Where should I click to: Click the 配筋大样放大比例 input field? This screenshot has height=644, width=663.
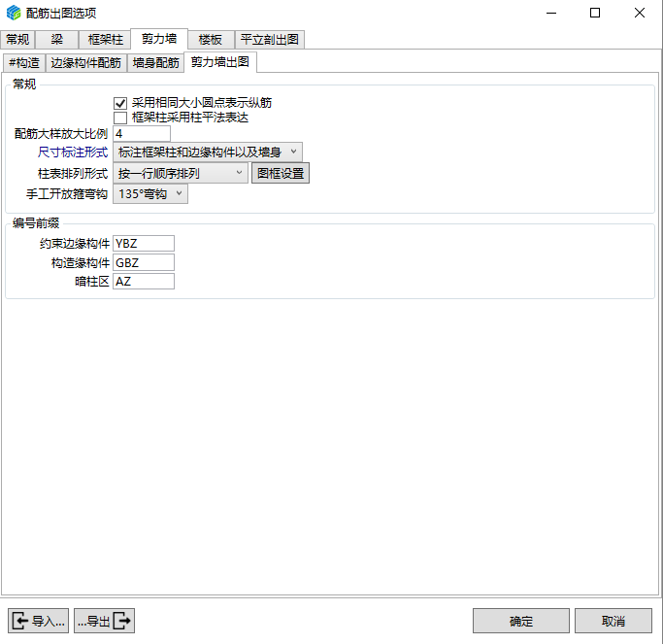142,134
